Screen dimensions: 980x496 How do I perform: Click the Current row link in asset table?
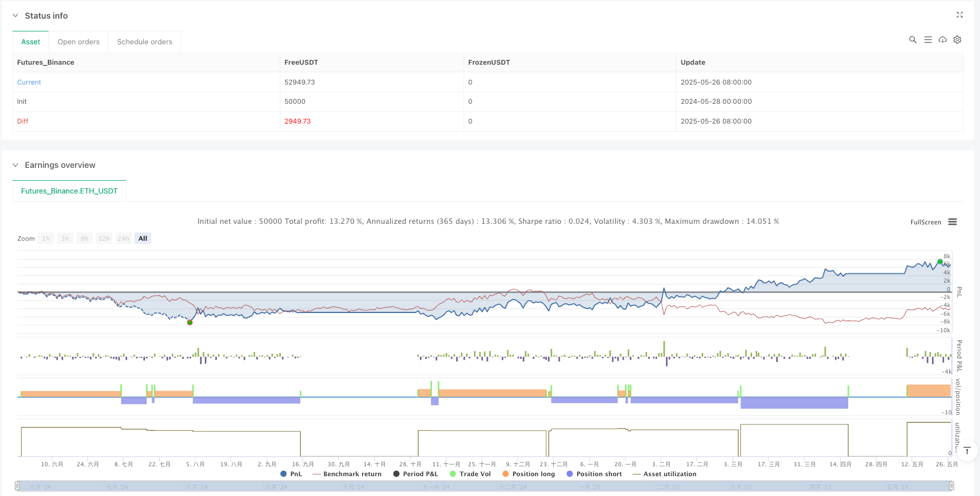click(x=29, y=82)
